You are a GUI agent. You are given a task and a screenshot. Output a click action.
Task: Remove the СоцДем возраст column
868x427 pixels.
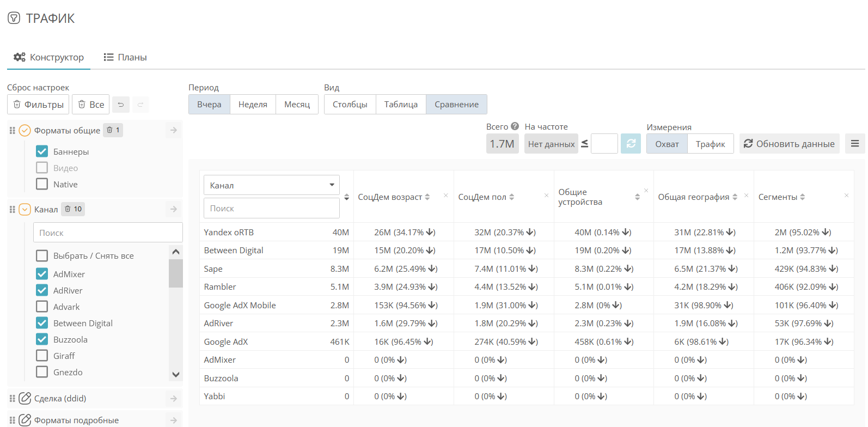pos(445,196)
